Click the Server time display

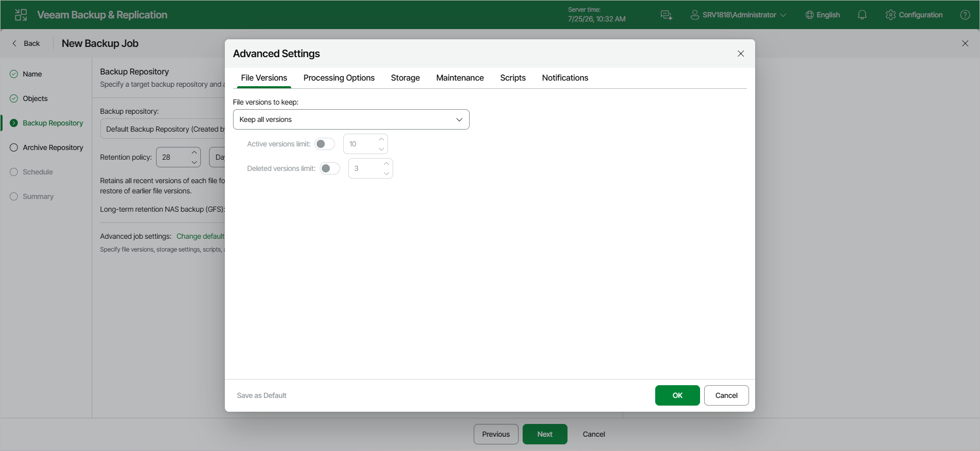tap(597, 15)
